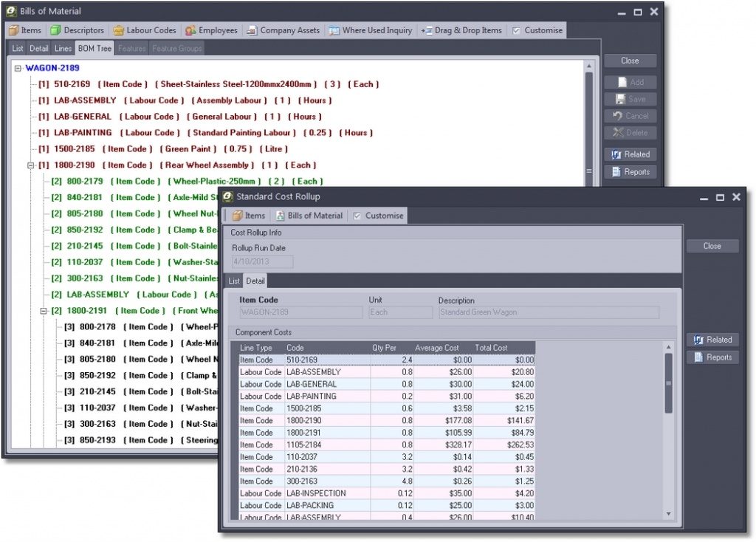Switch to the Lines tab
This screenshot has height=542, width=756.
(x=63, y=49)
